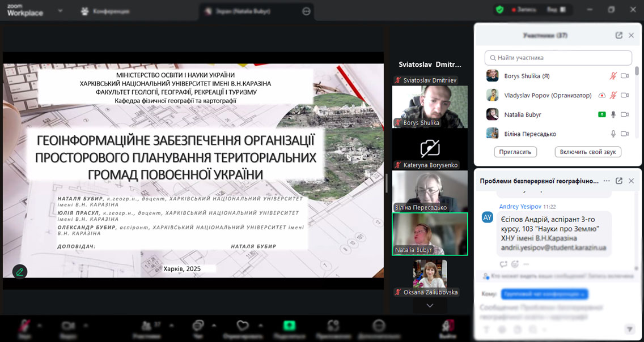Add emoji reaction to Andrey's message

tap(515, 264)
